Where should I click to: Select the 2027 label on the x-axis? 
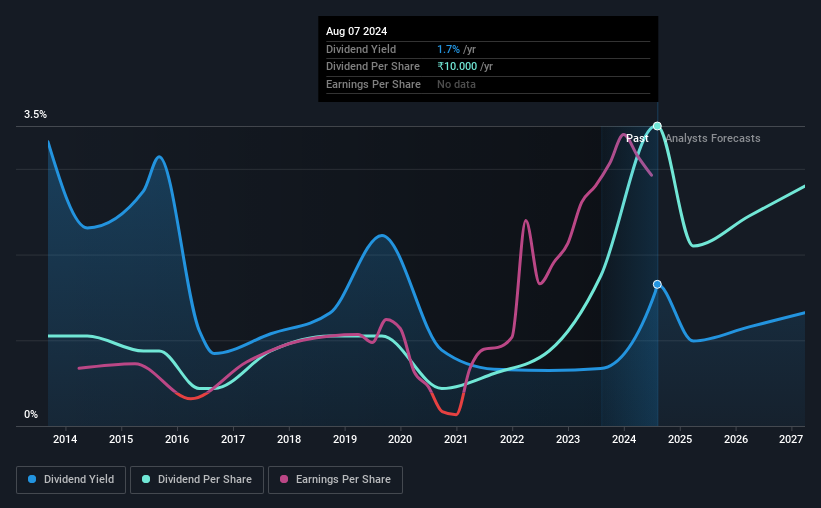(791, 439)
